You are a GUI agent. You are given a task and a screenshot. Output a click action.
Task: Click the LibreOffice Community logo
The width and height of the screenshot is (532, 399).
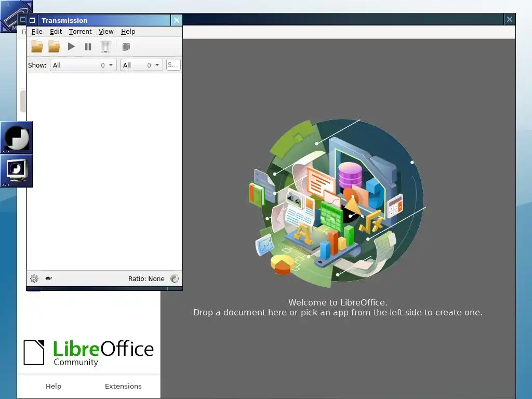88,353
